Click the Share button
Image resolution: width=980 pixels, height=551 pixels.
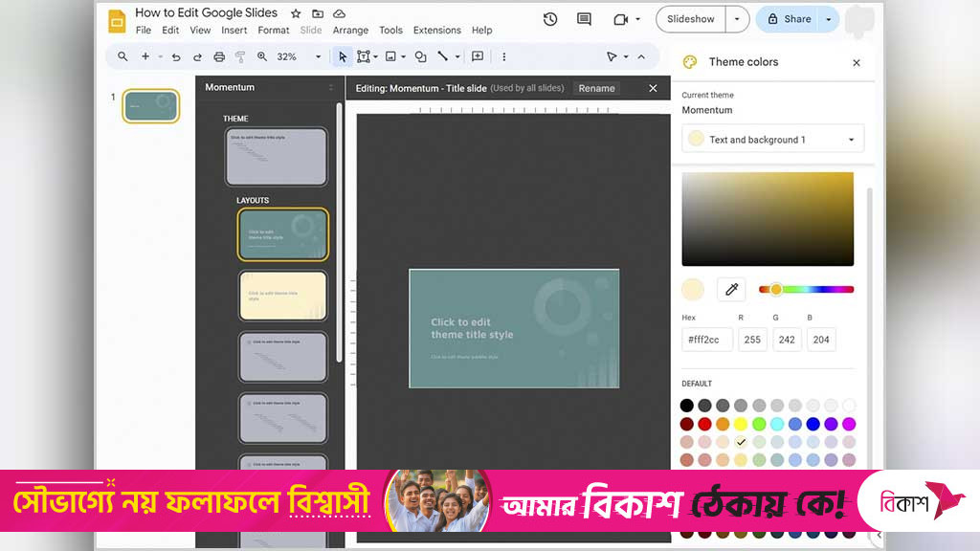pyautogui.click(x=788, y=19)
